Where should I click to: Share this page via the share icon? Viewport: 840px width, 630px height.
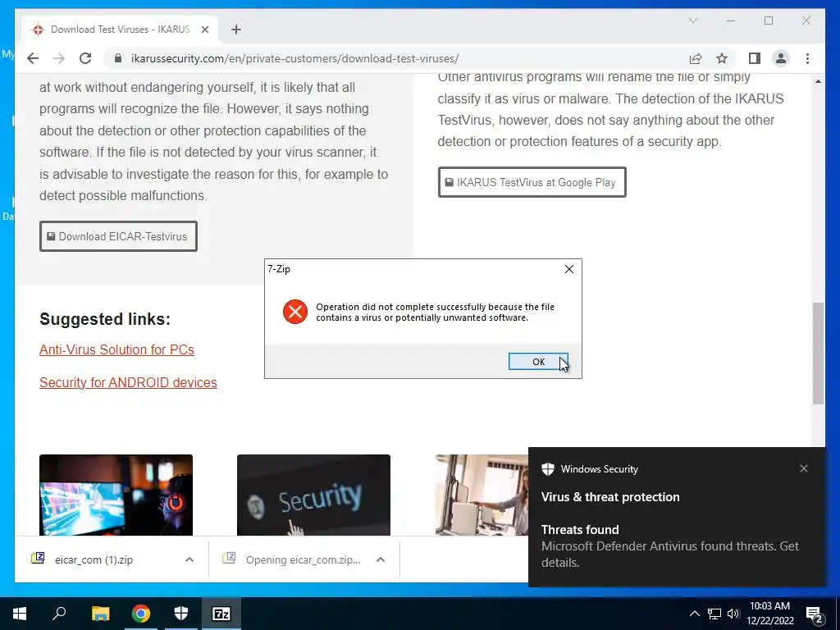point(696,58)
